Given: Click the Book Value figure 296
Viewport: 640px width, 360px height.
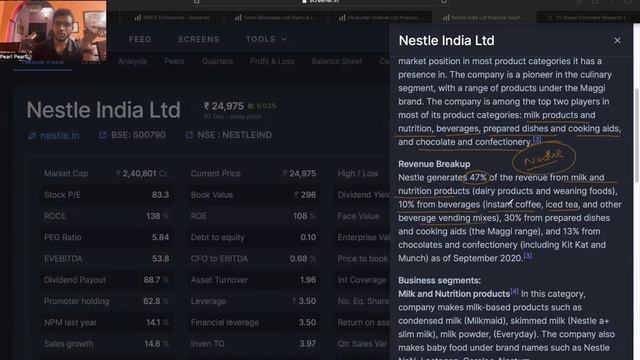Looking at the screenshot, I should [305, 195].
